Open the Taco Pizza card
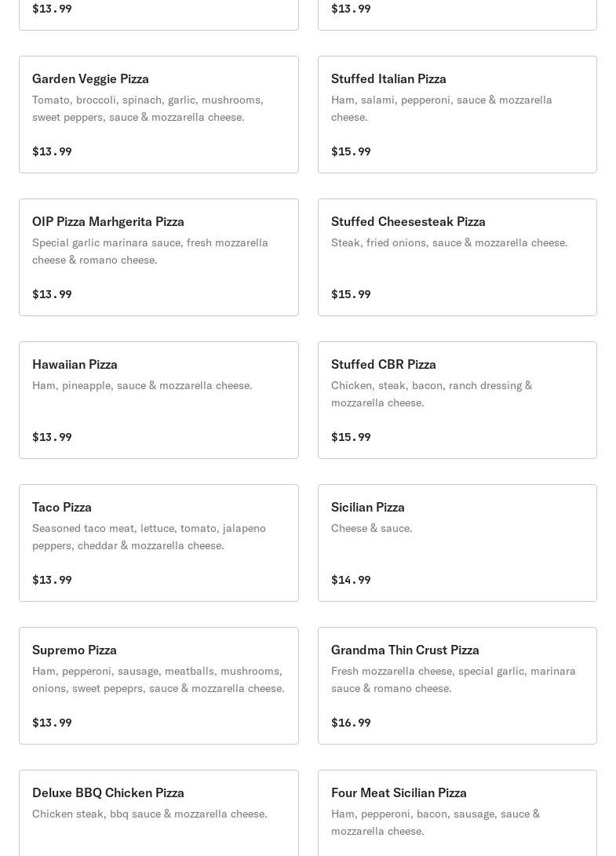The width and height of the screenshot is (616, 856). pos(159,543)
